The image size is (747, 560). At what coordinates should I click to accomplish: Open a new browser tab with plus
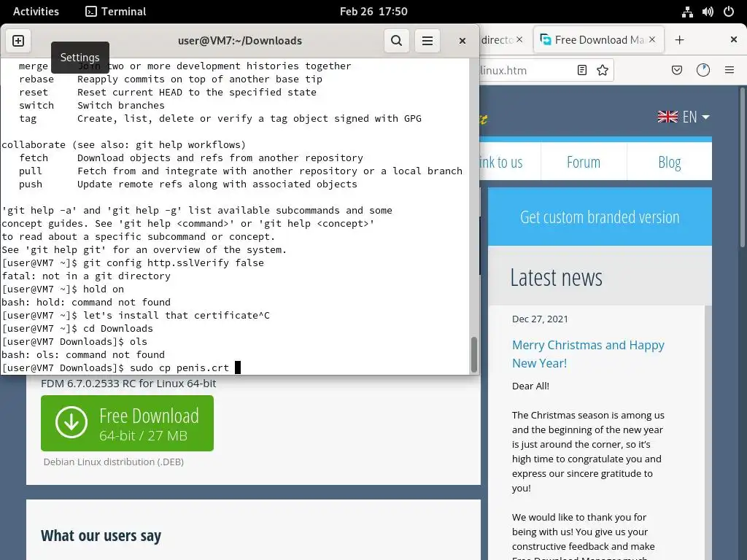679,40
